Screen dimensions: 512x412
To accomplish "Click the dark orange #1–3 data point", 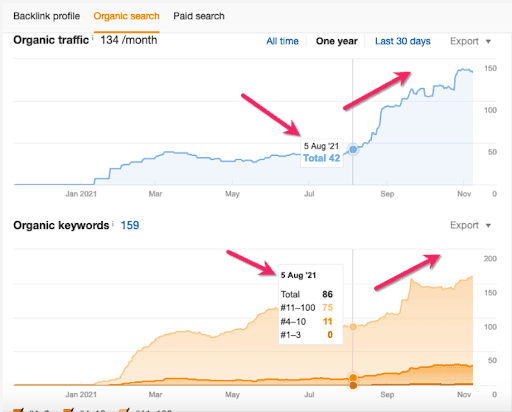I will 353,385.
